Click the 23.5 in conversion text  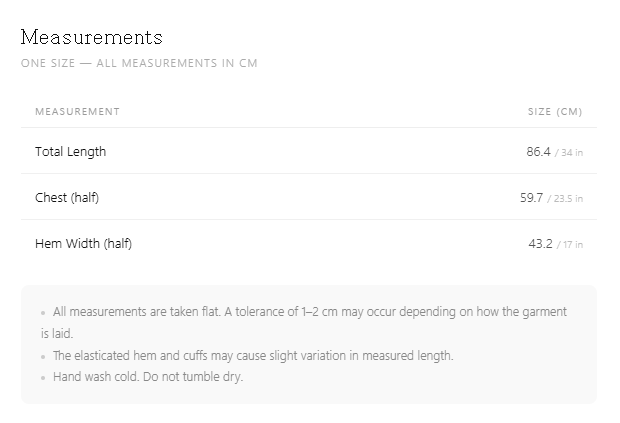point(565,198)
